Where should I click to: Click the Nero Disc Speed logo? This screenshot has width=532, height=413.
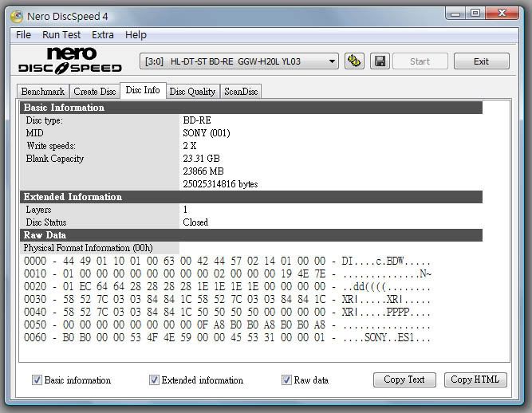(x=70, y=61)
